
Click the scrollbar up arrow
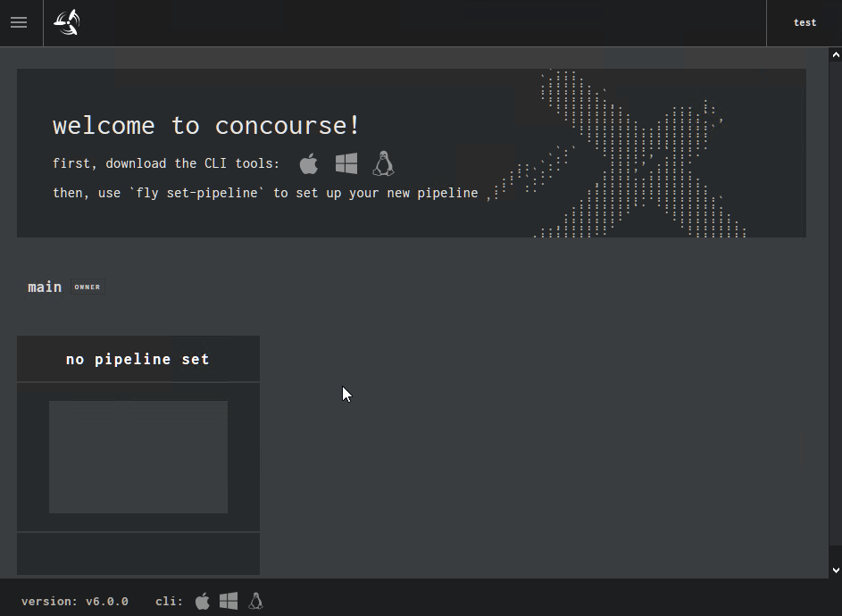pyautogui.click(x=836, y=54)
